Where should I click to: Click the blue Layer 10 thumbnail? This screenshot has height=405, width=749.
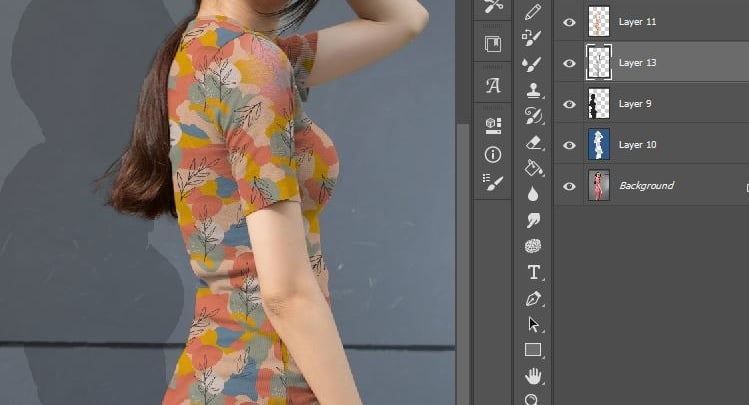[599, 144]
